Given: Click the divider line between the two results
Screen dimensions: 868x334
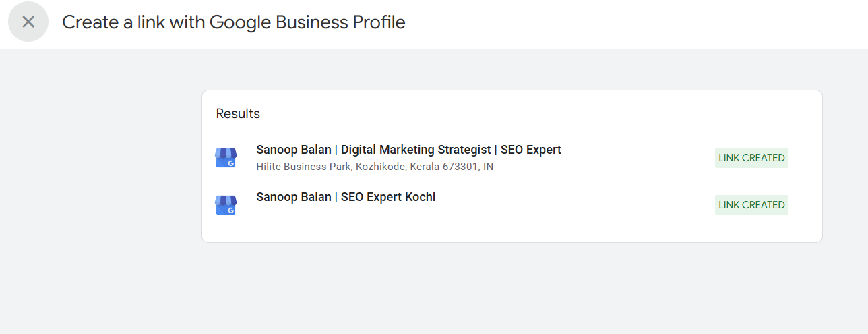Looking at the screenshot, I should 532,182.
